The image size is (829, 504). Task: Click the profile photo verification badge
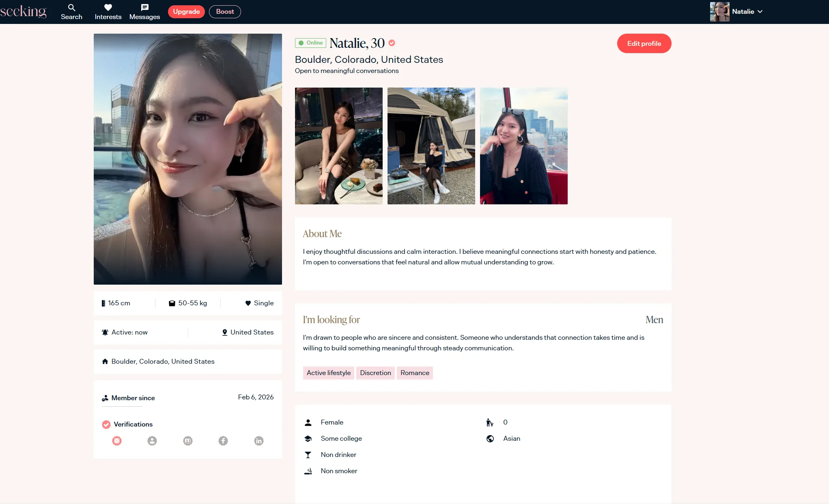(x=152, y=441)
